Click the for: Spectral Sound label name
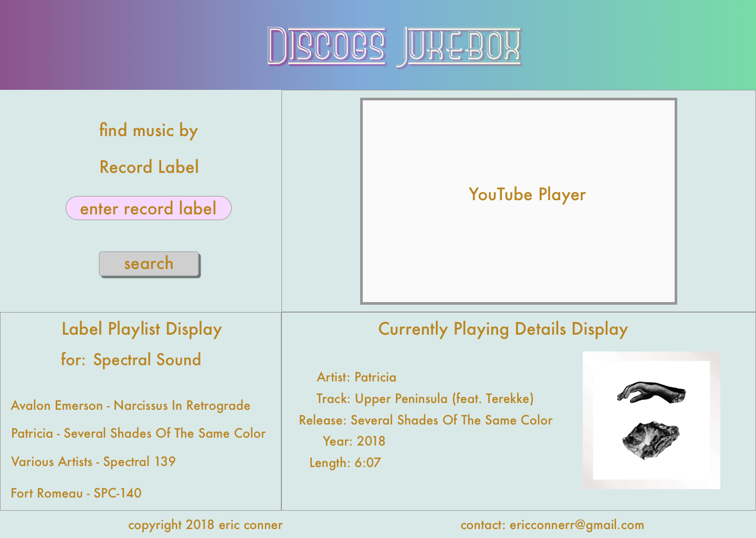The image size is (756, 538). (x=131, y=360)
